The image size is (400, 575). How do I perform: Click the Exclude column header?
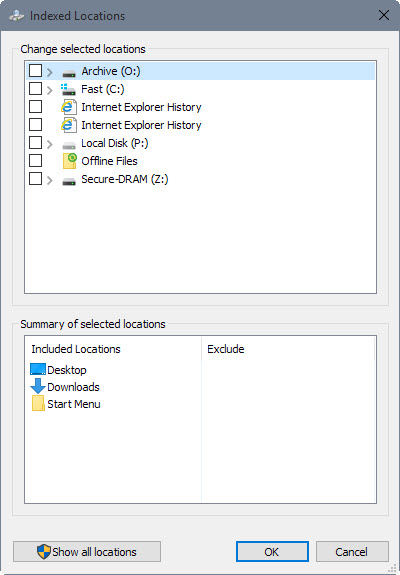click(289, 349)
